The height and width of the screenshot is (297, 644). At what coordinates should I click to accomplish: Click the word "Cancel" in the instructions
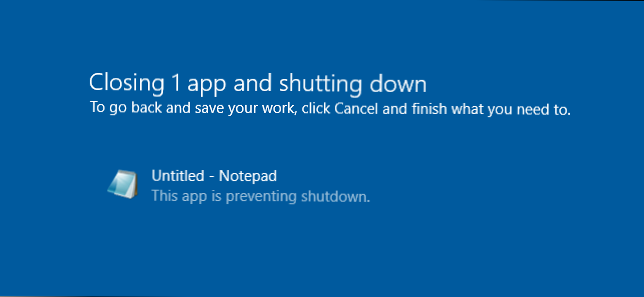357,108
